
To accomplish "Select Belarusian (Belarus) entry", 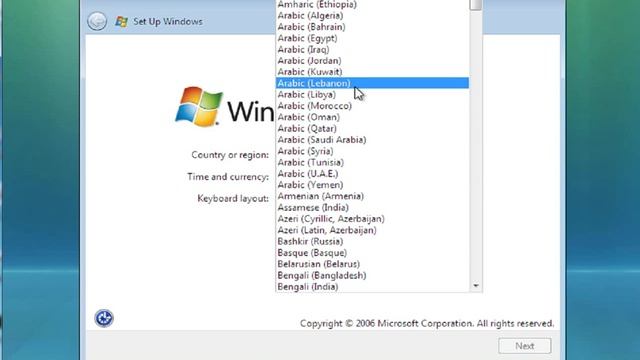I will (372, 264).
